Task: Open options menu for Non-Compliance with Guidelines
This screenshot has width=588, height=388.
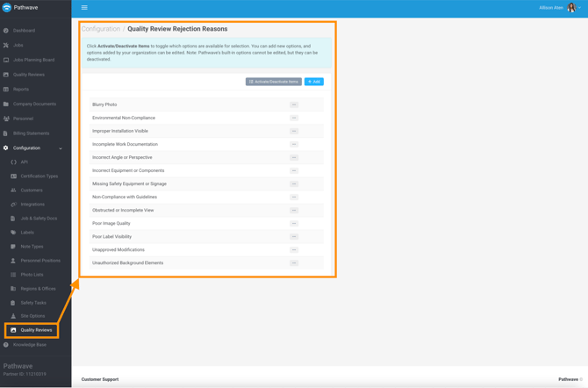Action: tap(294, 197)
